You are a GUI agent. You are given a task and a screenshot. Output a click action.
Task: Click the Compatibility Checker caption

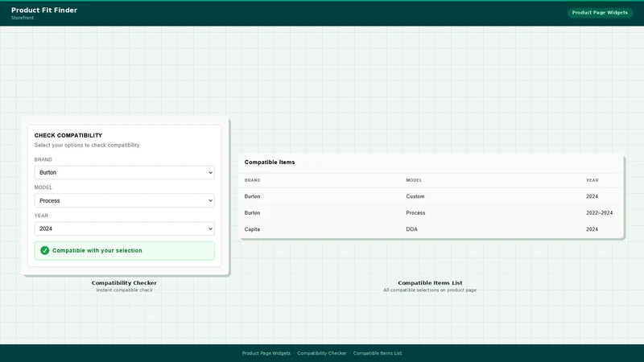124,283
